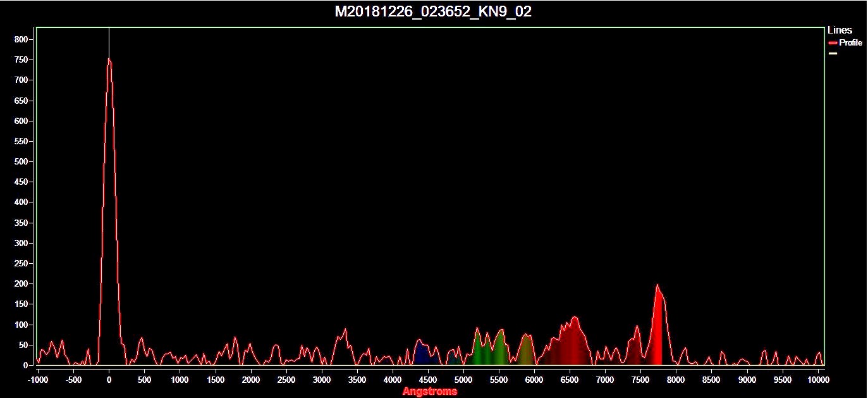Select the x-axis tick label "1500"
868x398 pixels.
point(216,380)
